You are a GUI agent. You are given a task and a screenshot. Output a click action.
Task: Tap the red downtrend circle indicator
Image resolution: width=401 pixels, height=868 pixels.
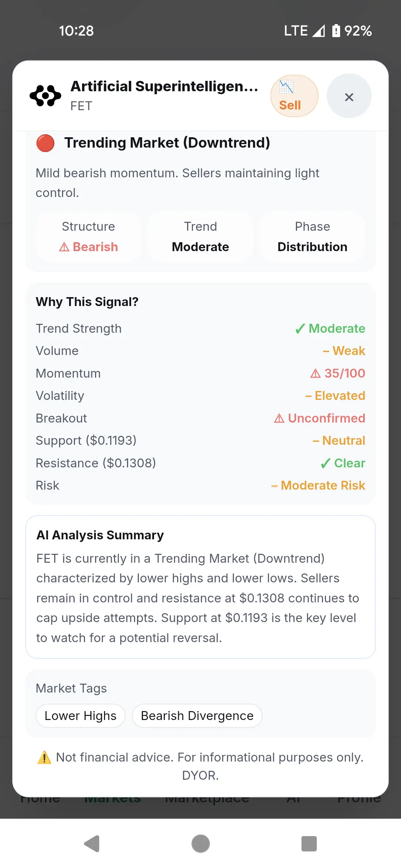(x=45, y=143)
